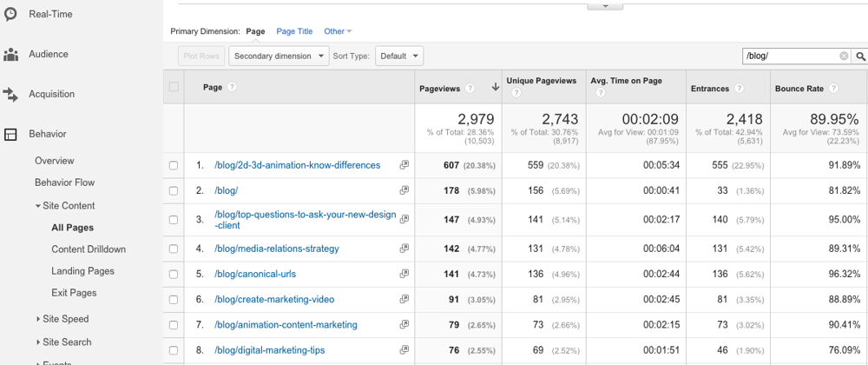Viewport: 868px width, 365px height.
Task: Show help for Page column
Action: click(x=232, y=88)
